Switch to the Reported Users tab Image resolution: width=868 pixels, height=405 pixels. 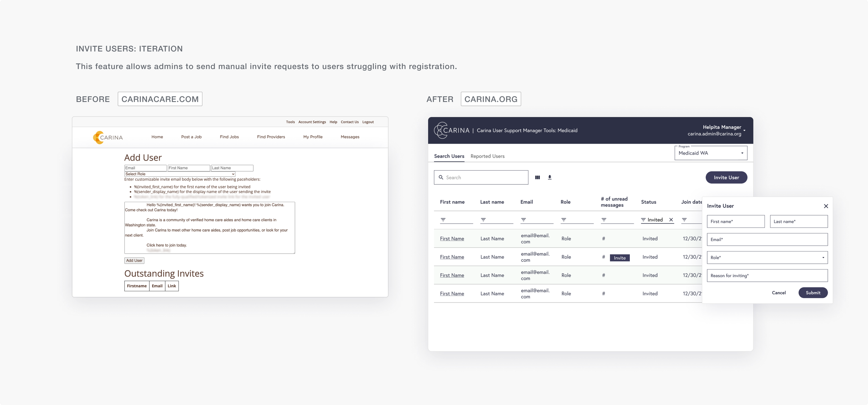487,156
